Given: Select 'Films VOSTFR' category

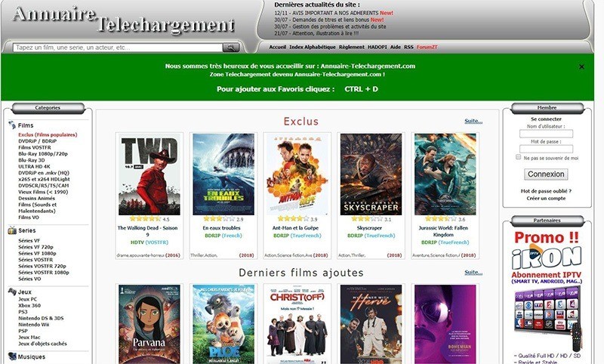Looking at the screenshot, I should [35, 147].
